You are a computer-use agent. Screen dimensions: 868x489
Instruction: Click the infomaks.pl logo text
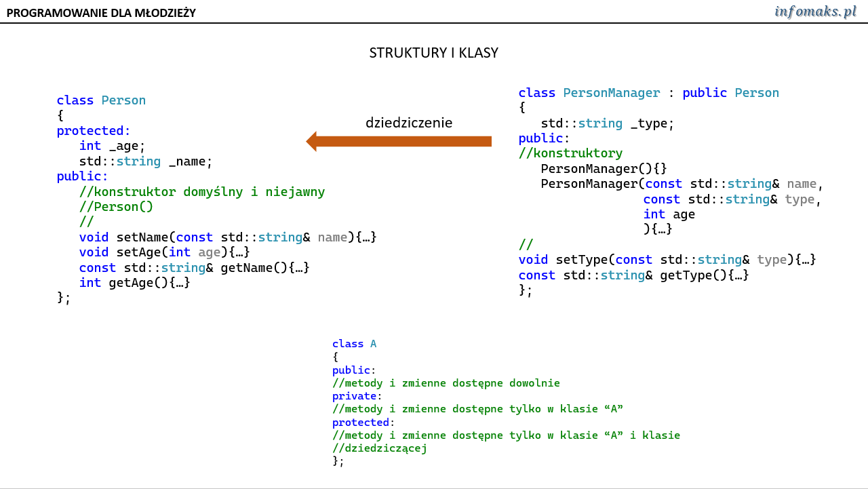point(816,12)
